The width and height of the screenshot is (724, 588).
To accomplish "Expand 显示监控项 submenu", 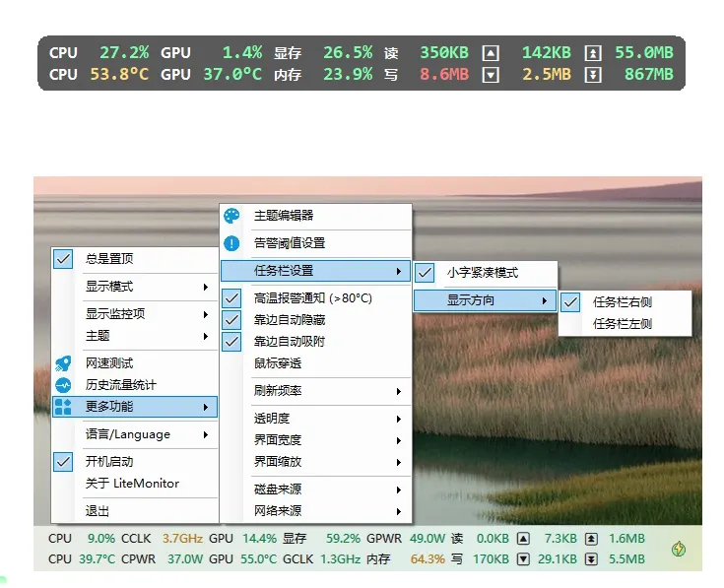I will [x=135, y=314].
